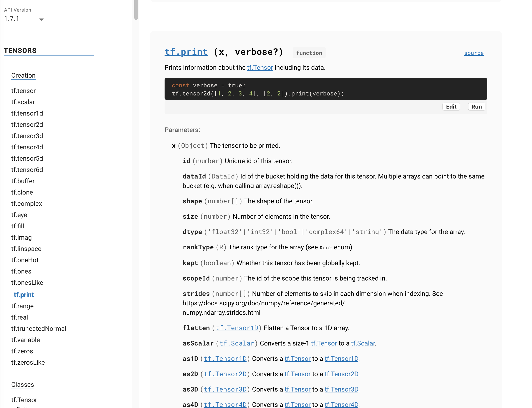View the tf.zerosLike entry
The image size is (532, 408).
click(x=28, y=362)
